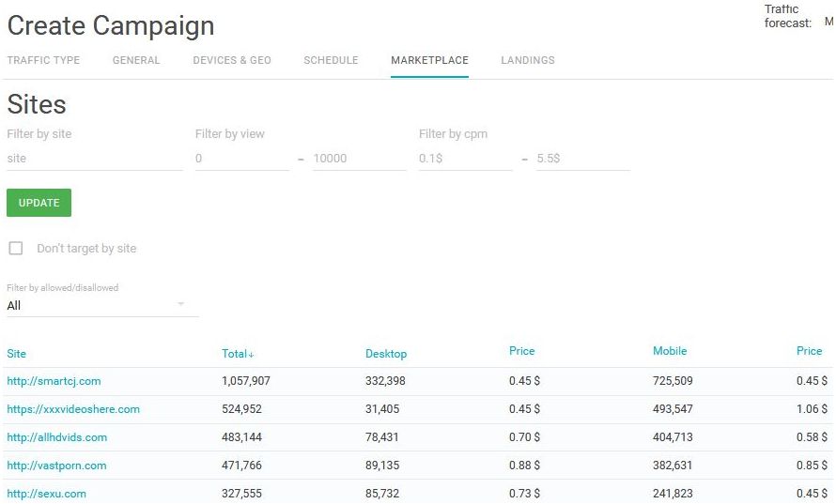Go to Devices & Geo tab
Screen dimensions: 836x504
232,60
